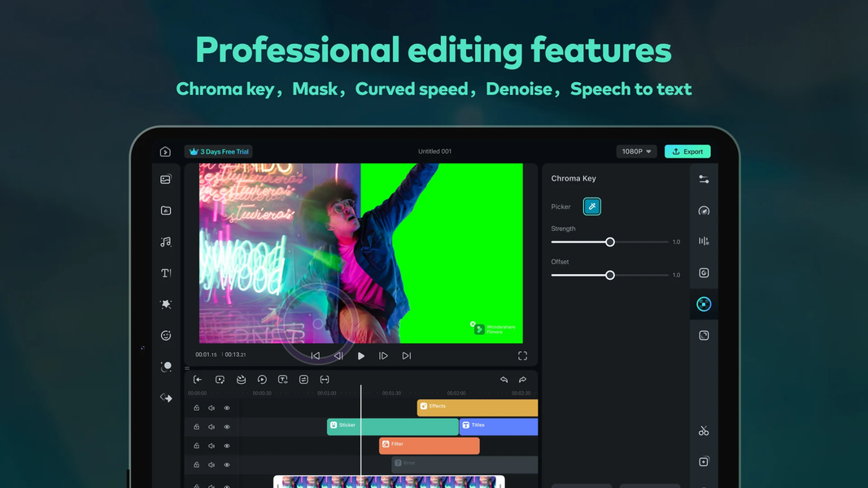
Task: Click the 3 Days Free Trial banner
Action: point(218,151)
